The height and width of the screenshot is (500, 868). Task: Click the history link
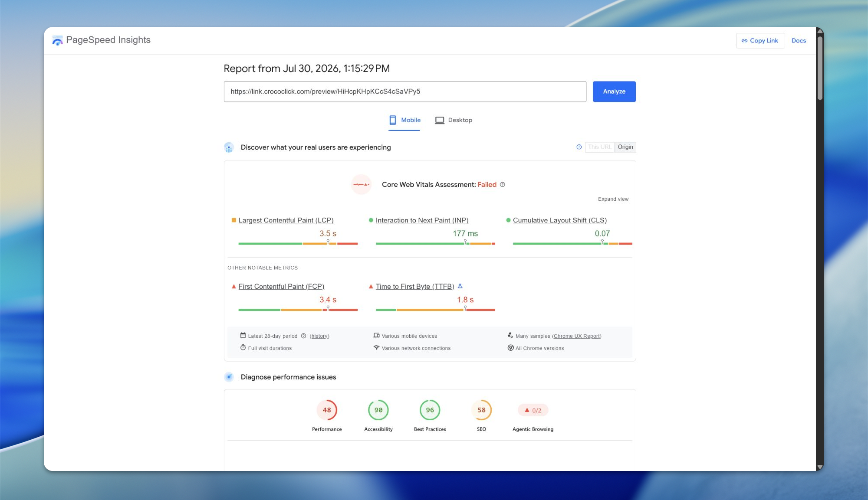pos(319,336)
